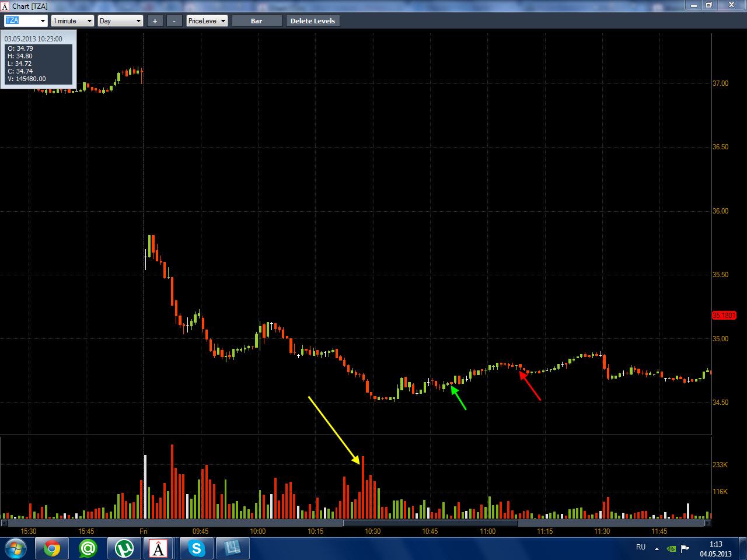Click the Windows Start orb

pyautogui.click(x=16, y=549)
